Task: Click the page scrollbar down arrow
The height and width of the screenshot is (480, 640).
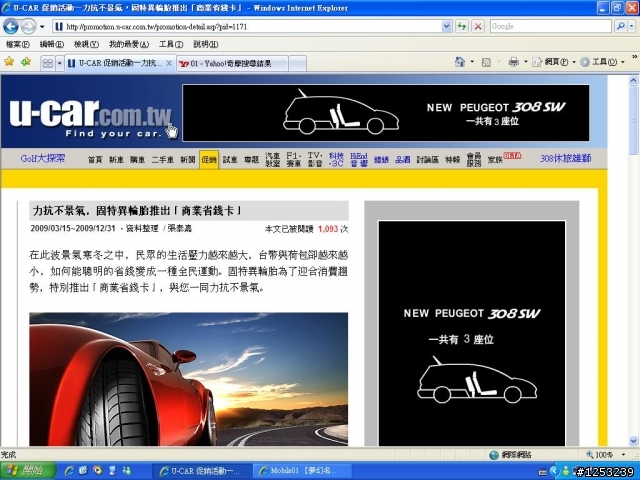Action: click(x=633, y=440)
